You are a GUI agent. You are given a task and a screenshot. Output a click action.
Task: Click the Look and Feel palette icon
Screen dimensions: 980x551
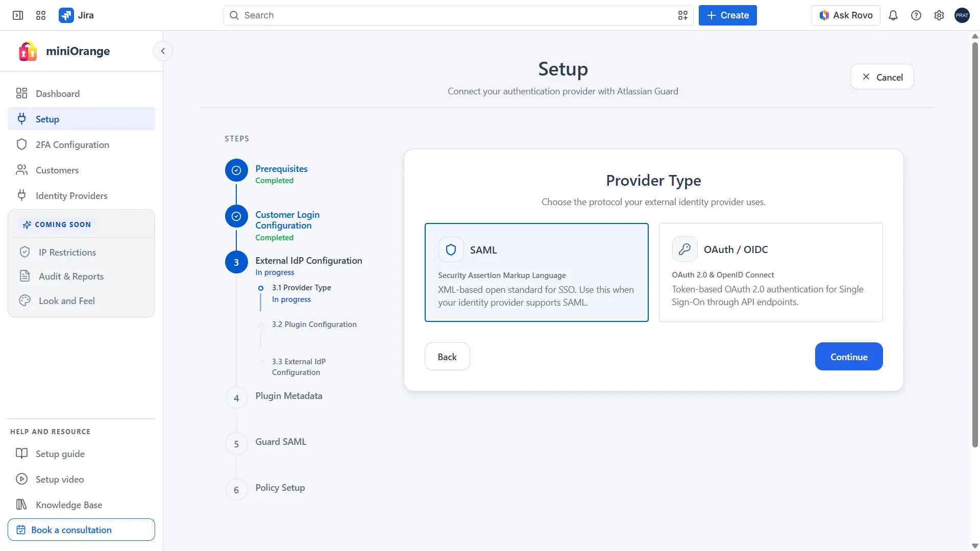pyautogui.click(x=24, y=300)
